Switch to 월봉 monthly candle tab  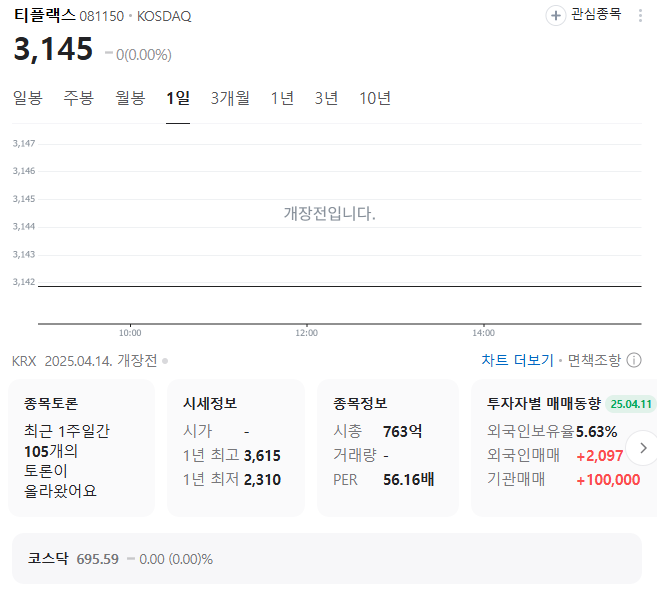(130, 98)
